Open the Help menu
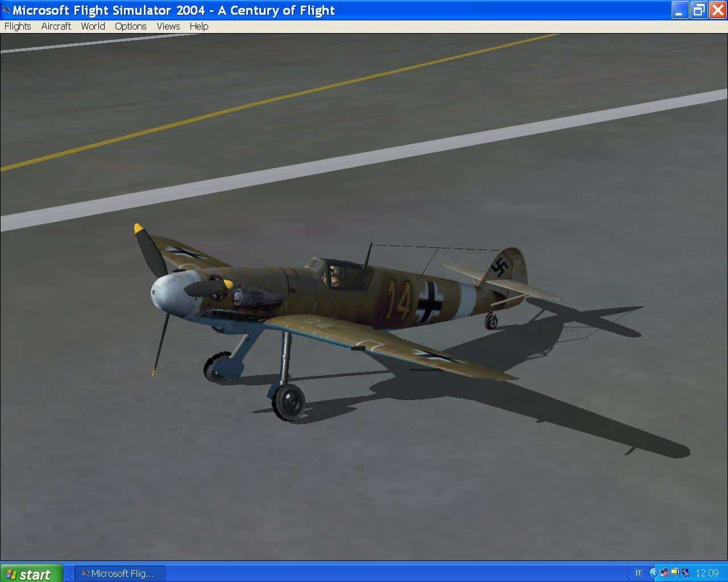Screen dimensions: 728x582 199,26
